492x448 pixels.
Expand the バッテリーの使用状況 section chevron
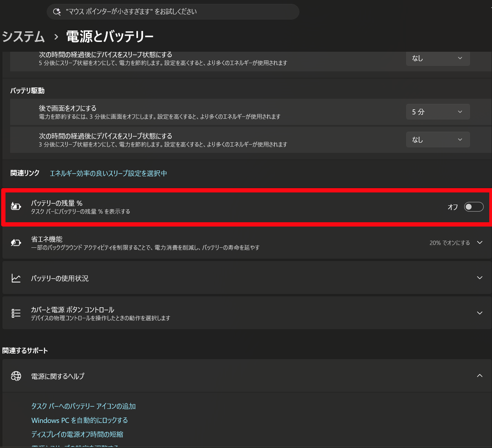479,278
